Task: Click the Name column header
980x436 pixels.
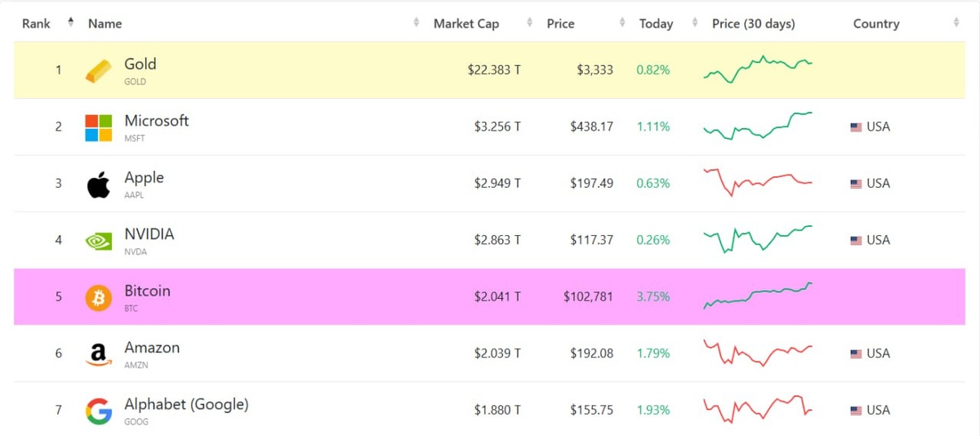Action: point(105,24)
